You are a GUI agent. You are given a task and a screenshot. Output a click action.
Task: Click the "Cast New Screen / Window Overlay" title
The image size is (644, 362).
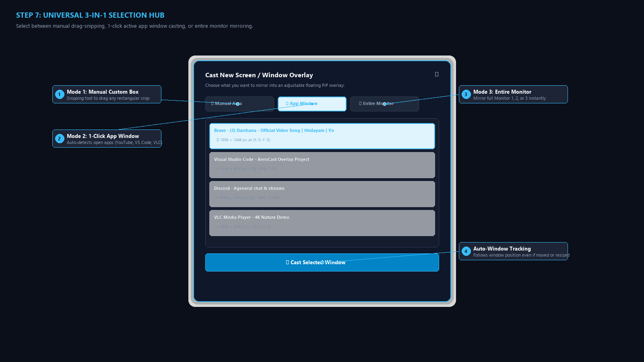coord(259,75)
